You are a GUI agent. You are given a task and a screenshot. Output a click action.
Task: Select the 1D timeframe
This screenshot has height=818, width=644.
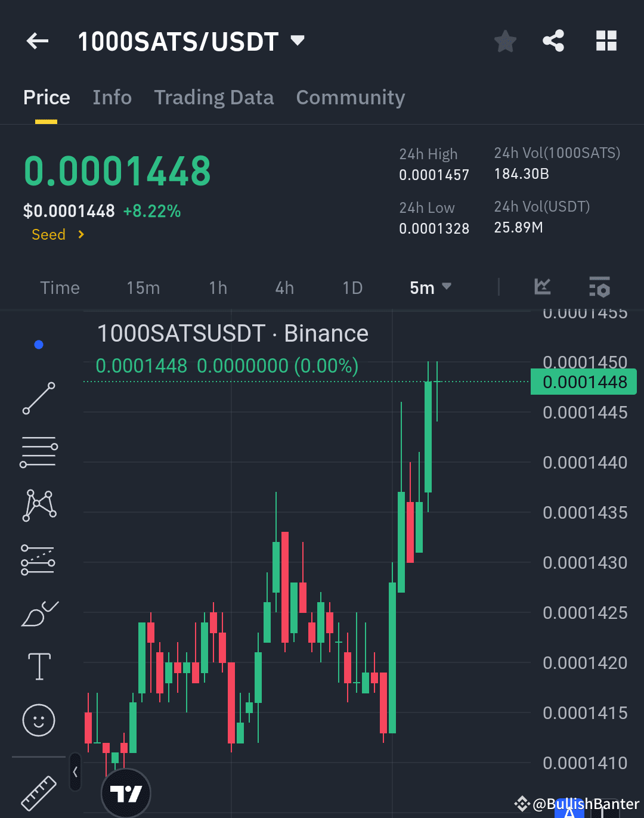tap(352, 287)
